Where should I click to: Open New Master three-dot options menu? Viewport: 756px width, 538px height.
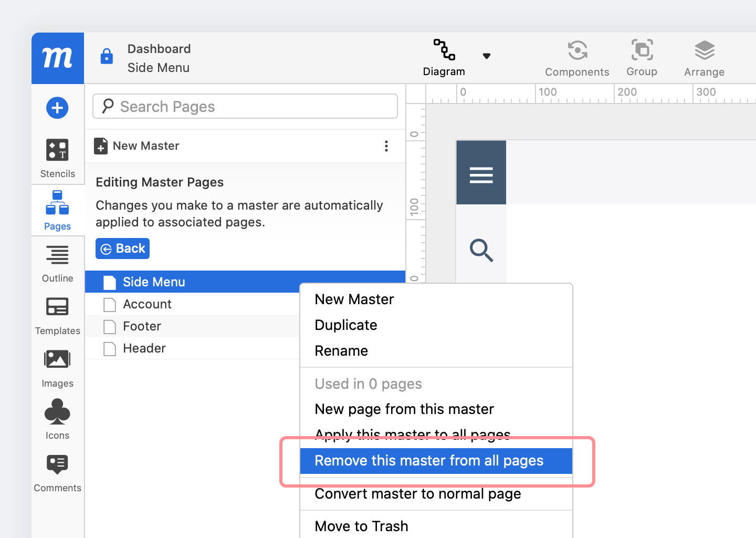(x=386, y=146)
